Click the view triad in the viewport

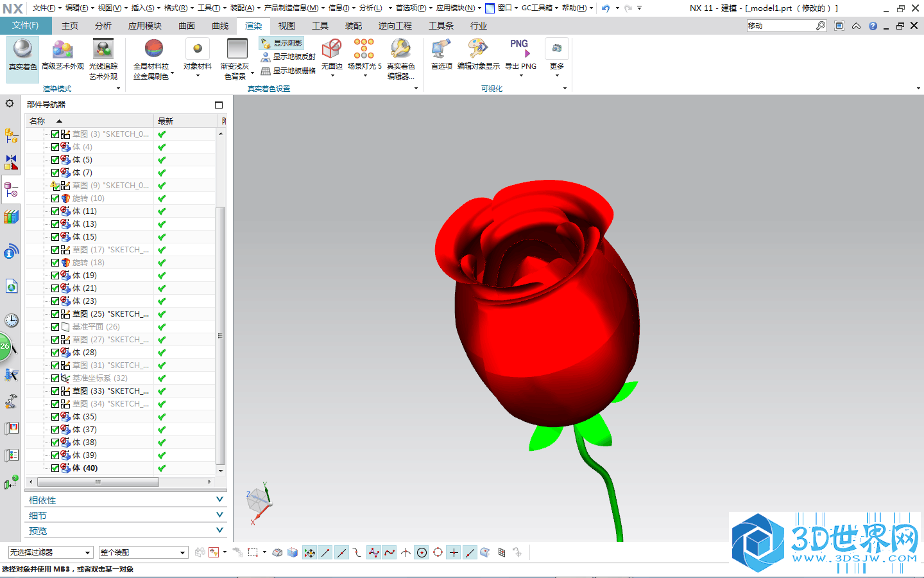coord(259,504)
